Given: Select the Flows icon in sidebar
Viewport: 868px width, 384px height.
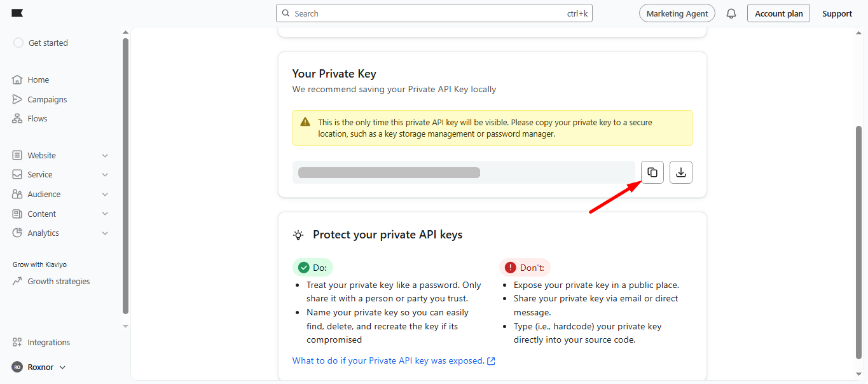Looking at the screenshot, I should tap(18, 118).
